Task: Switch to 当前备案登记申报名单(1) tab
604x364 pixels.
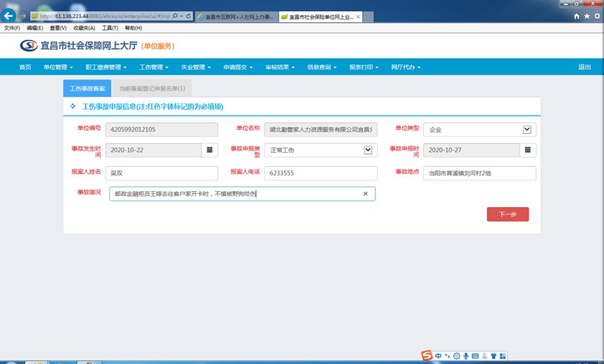Action: pos(152,89)
